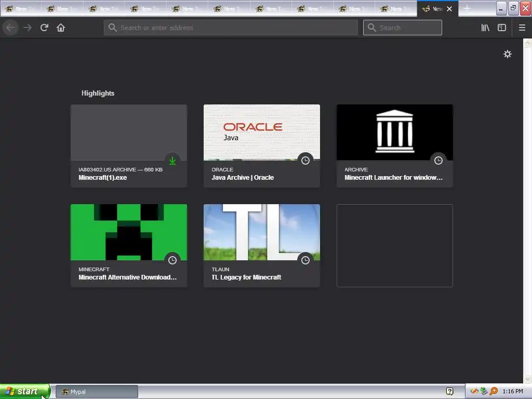Reload the current page
Viewport: 532px width, 399px height.
pyautogui.click(x=44, y=28)
